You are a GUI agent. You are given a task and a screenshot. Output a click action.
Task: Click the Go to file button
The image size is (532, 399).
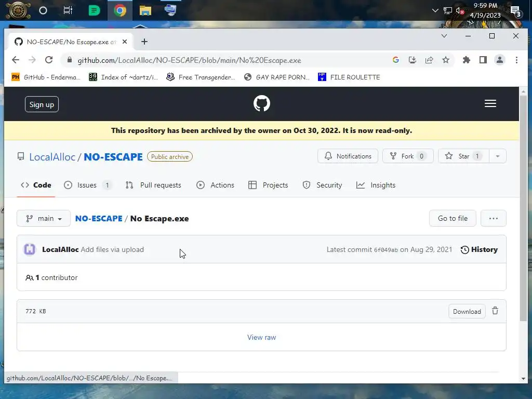pos(453,219)
